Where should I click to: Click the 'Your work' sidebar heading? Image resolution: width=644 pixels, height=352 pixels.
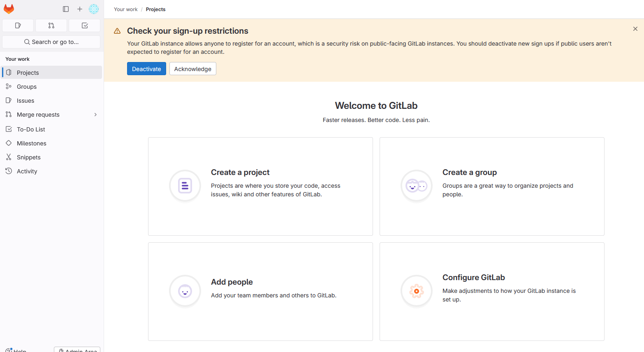click(17, 59)
